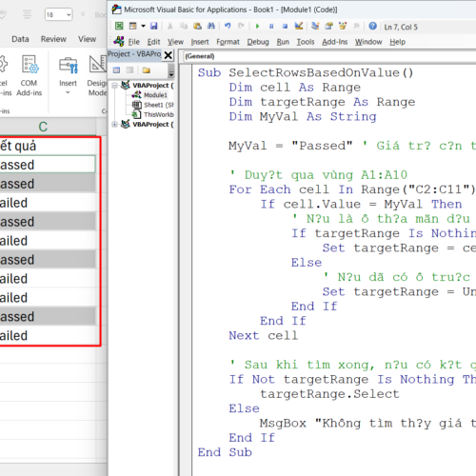Undo the last edit in VBA
The image size is (476, 476).
[228, 26]
